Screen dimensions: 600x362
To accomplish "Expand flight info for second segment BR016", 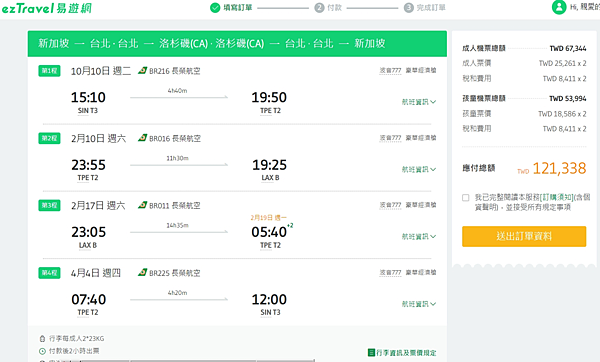I will pos(419,169).
